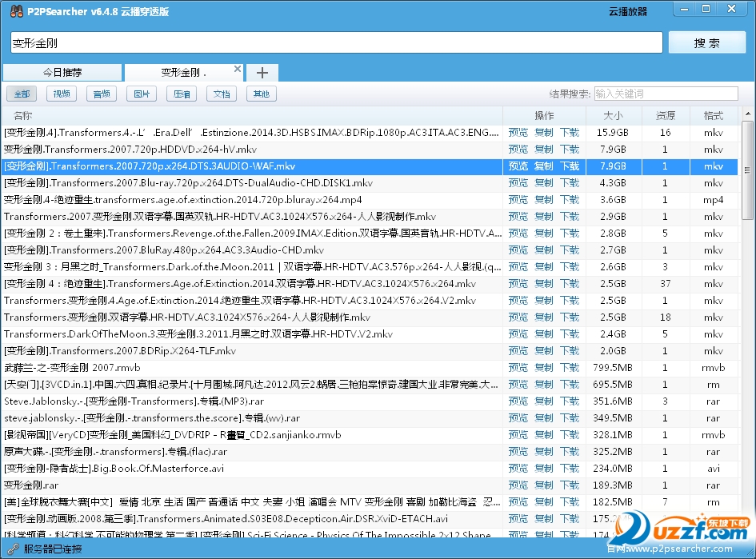Click the server connection status icon
Screen dimensions: 756x559
pos(12,549)
